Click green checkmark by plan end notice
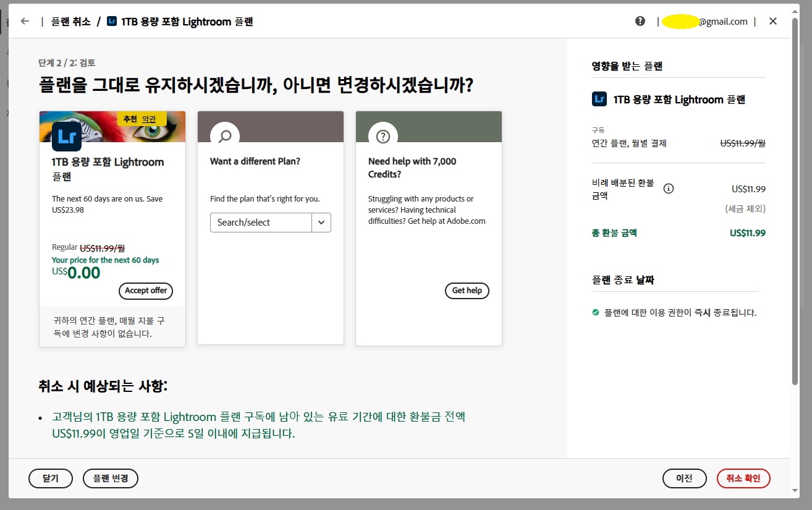This screenshot has width=812, height=510. click(x=596, y=312)
